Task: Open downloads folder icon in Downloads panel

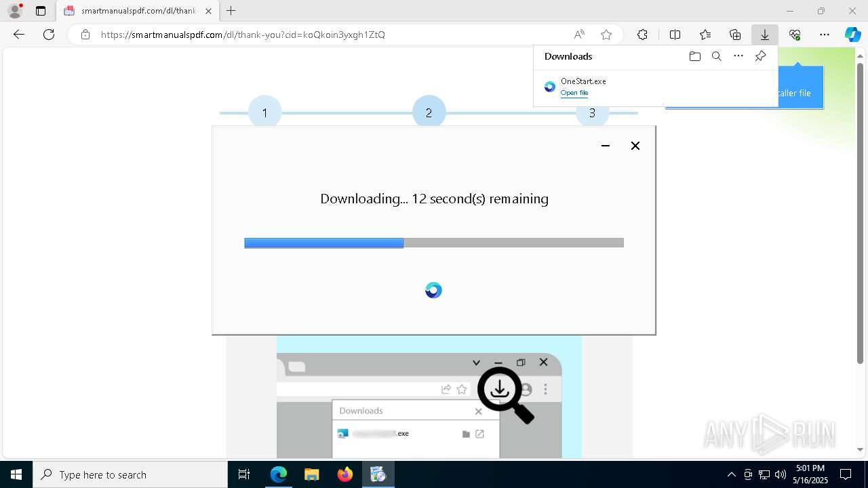Action: [x=694, y=56]
